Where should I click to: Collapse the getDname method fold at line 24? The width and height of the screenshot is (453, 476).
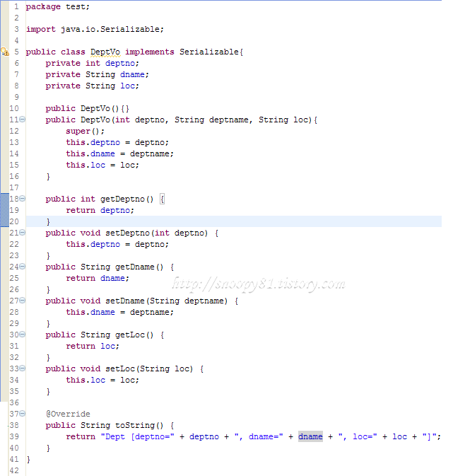(23, 267)
